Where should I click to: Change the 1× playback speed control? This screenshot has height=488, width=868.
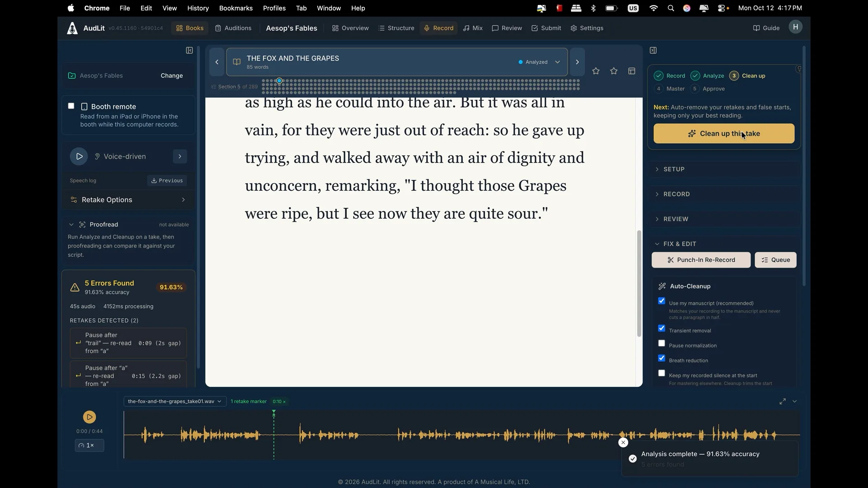coord(90,446)
